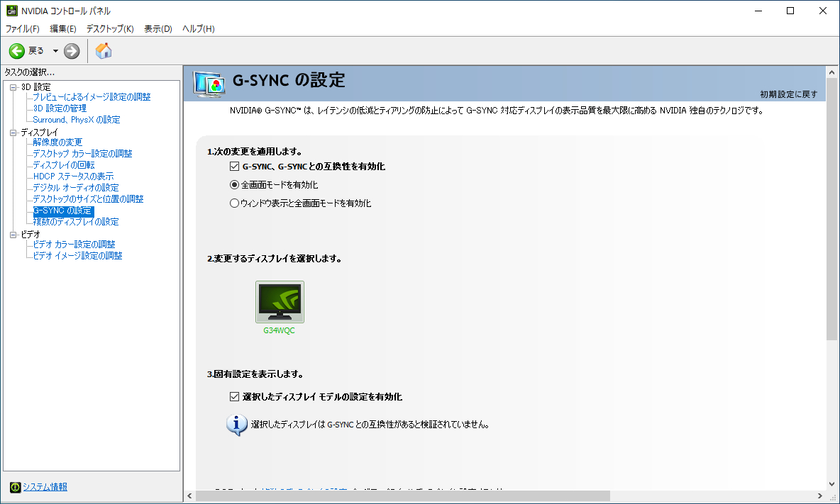
Task: Go to Home via house icon
Action: [104, 51]
